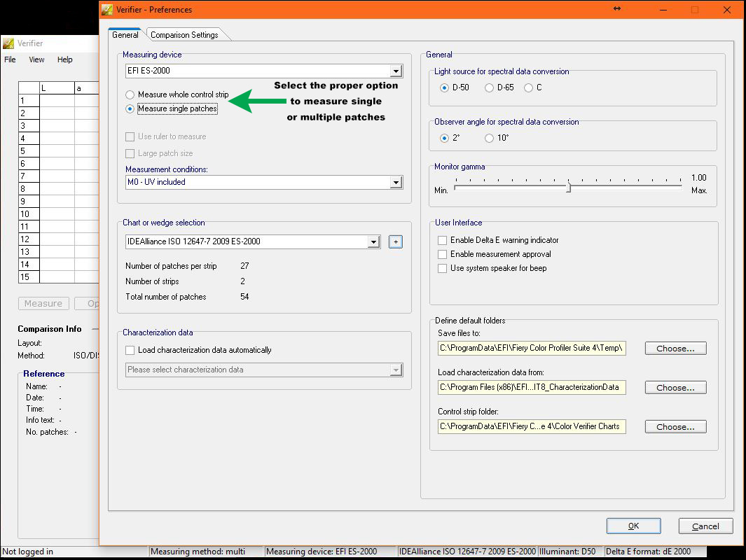Click the Save files to path field
746x560 pixels.
(x=532, y=348)
